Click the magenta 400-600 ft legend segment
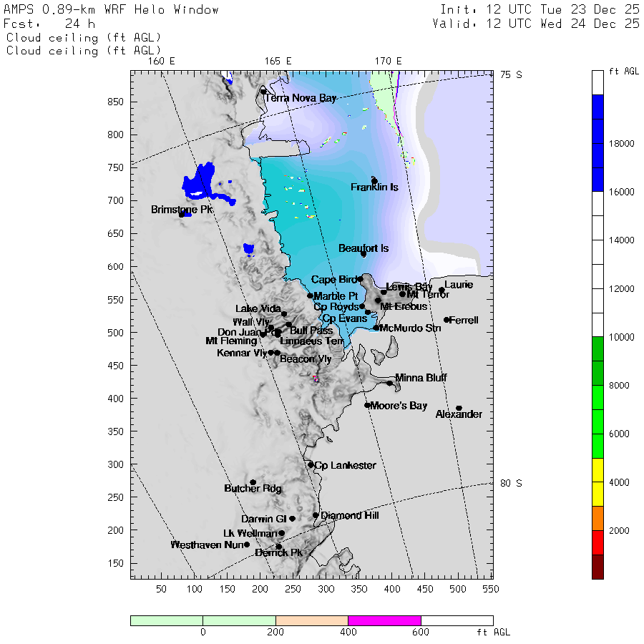This screenshot has height=644, width=644. click(x=384, y=620)
